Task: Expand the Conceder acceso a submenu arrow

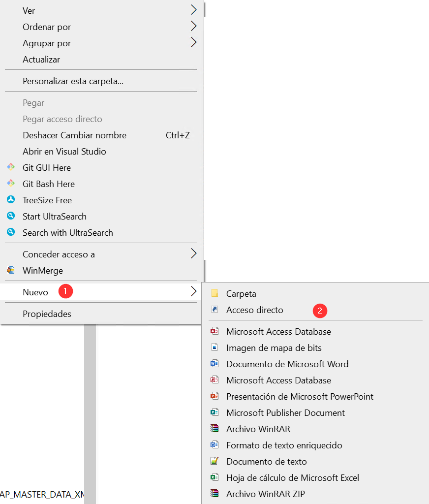Action: click(193, 253)
